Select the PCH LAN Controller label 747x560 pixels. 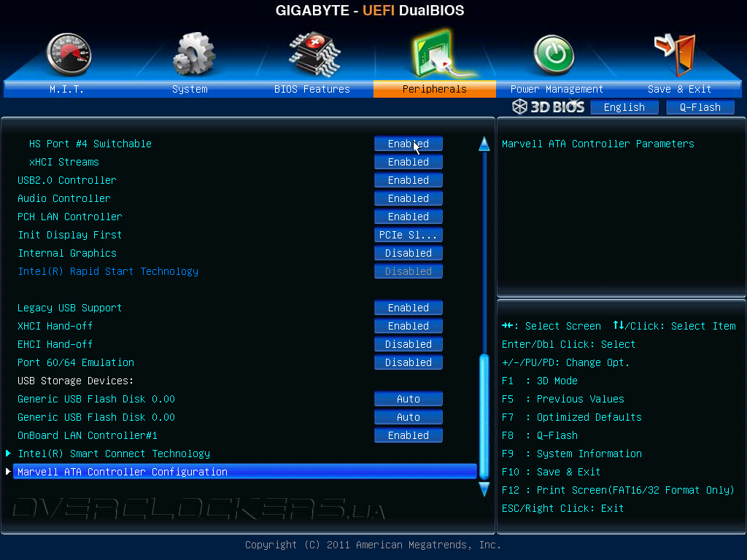tap(69, 217)
